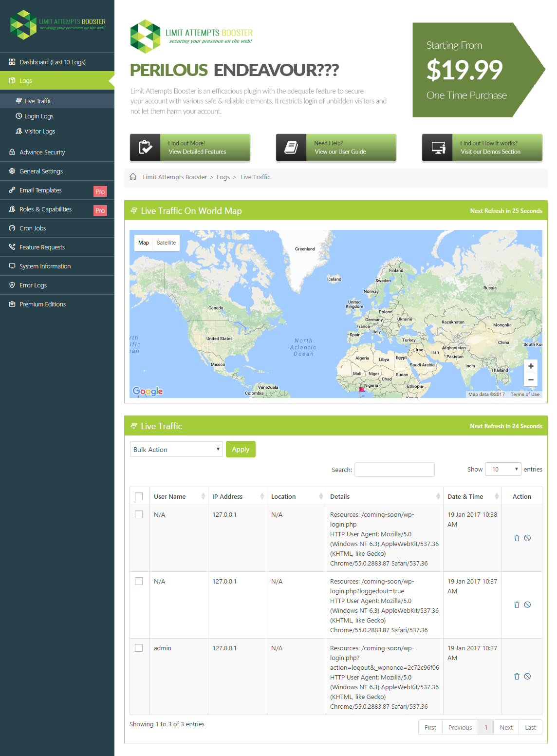557x756 pixels.
Task: Click the Dashboard grid icon in sidebar
Action: 12,62
